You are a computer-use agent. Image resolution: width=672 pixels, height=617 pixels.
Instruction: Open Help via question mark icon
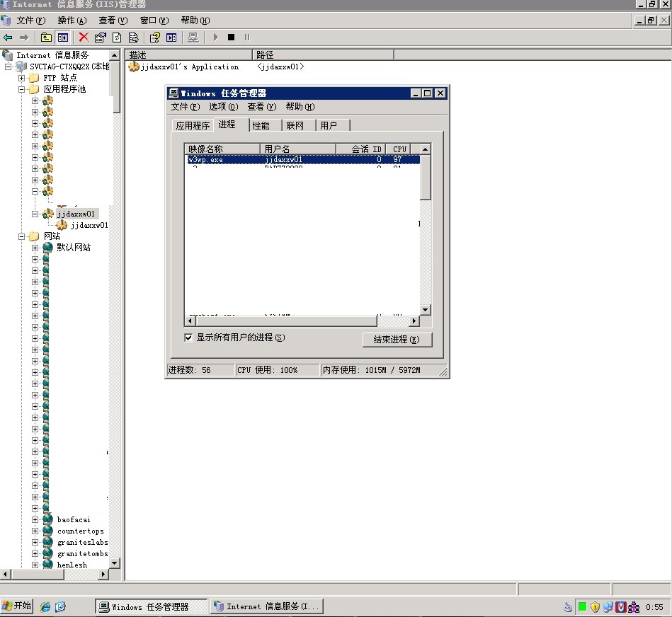154,38
